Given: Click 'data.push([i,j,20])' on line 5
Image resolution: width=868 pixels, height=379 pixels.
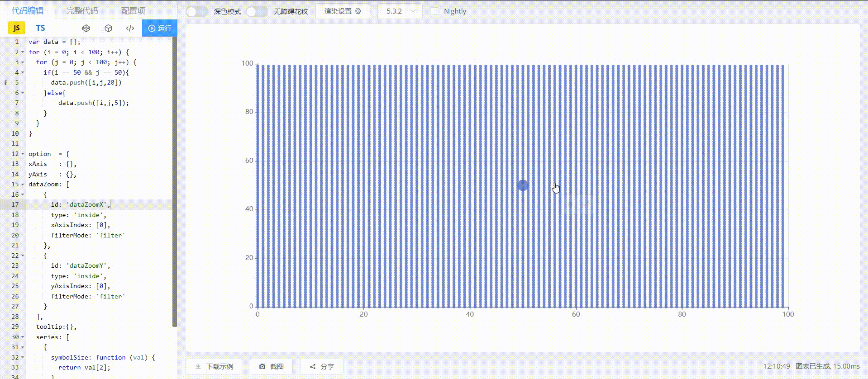Looking at the screenshot, I should coord(86,82).
